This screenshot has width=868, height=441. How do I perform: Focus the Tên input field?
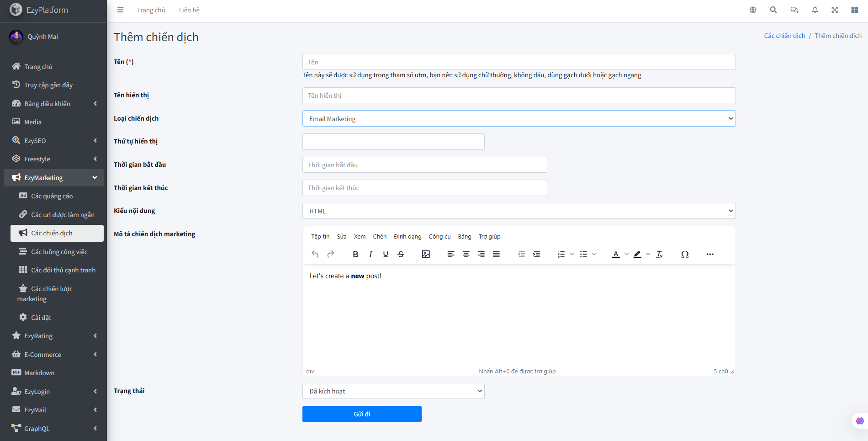[519, 62]
